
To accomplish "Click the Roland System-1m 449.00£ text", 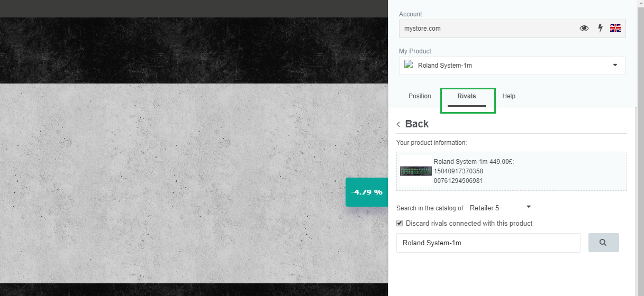I will [474, 162].
